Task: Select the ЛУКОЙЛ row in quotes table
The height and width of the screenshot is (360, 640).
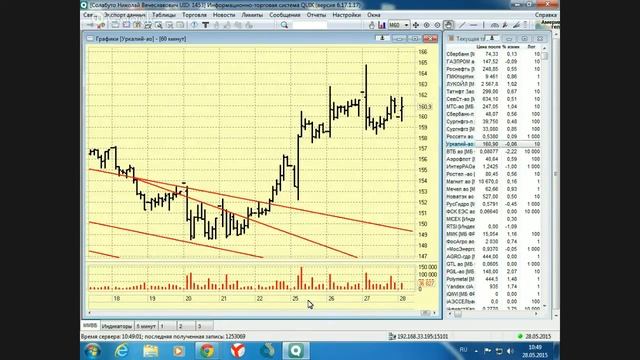Action: (x=493, y=84)
